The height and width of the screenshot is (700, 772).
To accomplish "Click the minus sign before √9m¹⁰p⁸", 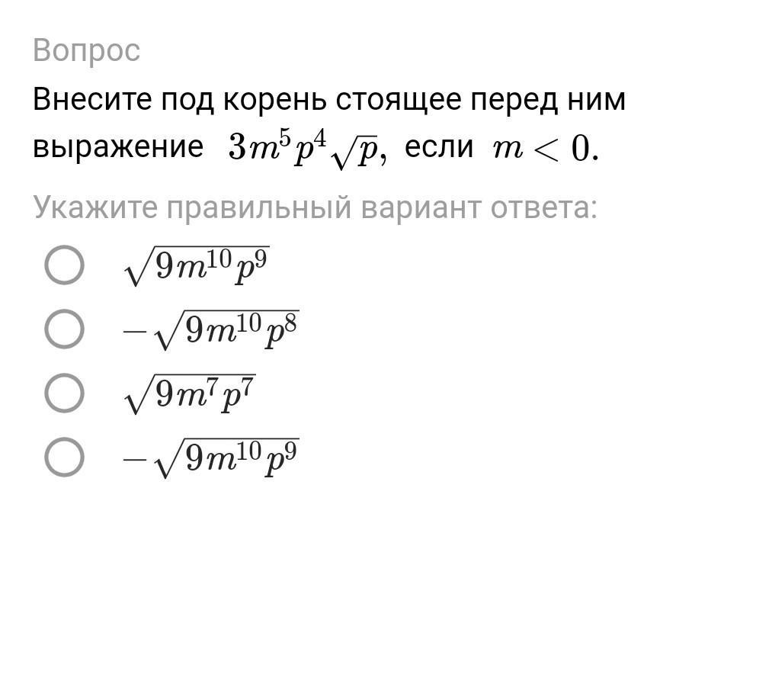I will (135, 332).
